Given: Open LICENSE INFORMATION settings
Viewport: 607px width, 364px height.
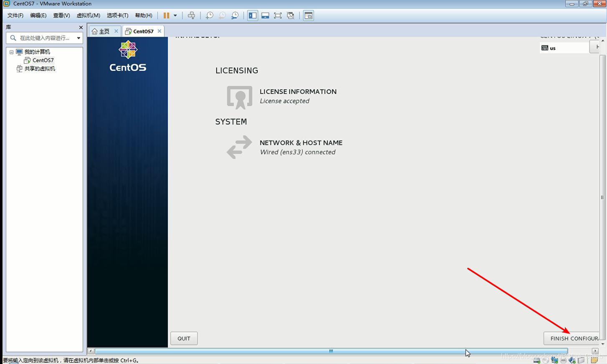Looking at the screenshot, I should point(298,92).
